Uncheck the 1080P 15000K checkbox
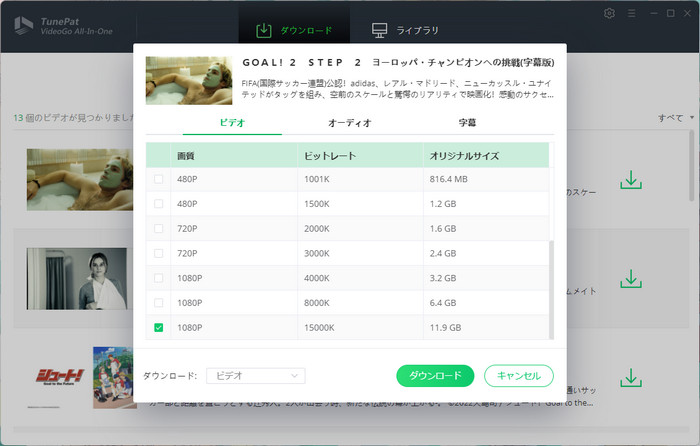This screenshot has width=700, height=446. (x=158, y=327)
